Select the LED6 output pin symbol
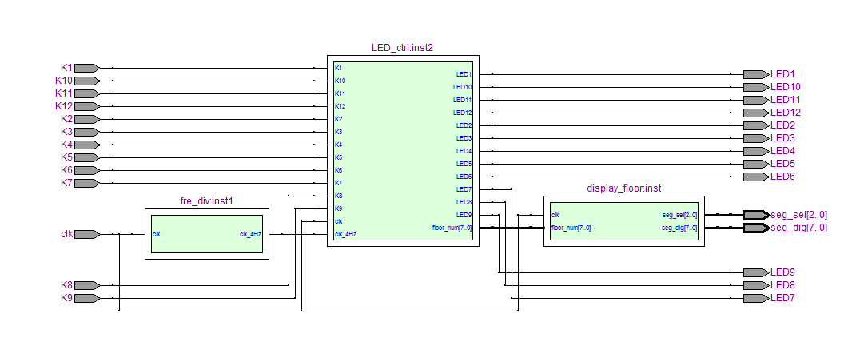 click(756, 177)
